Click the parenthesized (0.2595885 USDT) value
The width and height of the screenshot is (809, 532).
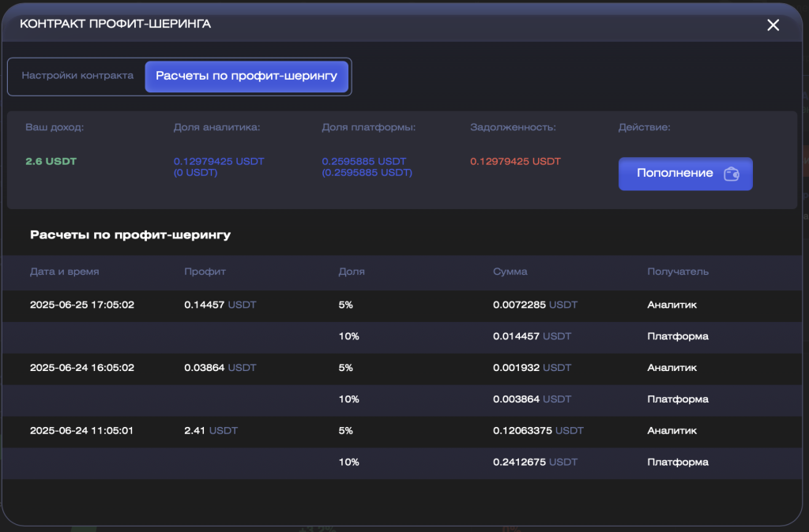click(x=367, y=173)
